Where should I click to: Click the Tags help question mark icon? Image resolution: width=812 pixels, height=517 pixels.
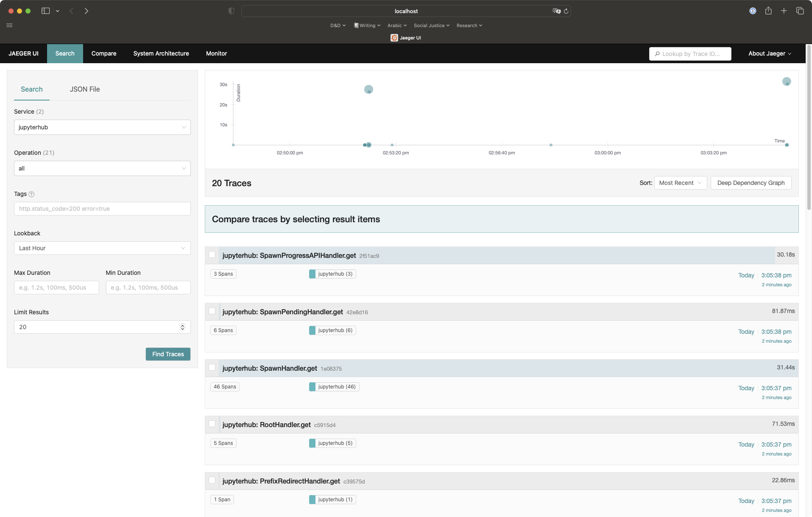[x=31, y=194]
